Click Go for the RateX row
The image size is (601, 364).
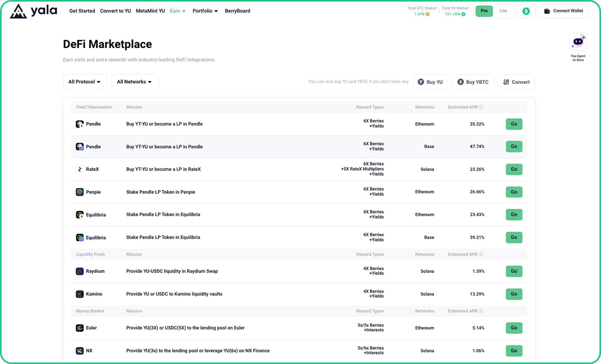tap(514, 169)
